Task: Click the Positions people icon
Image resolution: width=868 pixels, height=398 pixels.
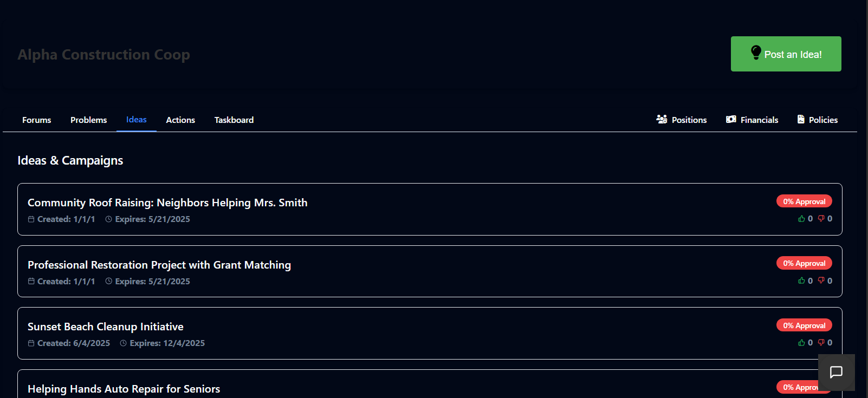Action: pyautogui.click(x=662, y=119)
